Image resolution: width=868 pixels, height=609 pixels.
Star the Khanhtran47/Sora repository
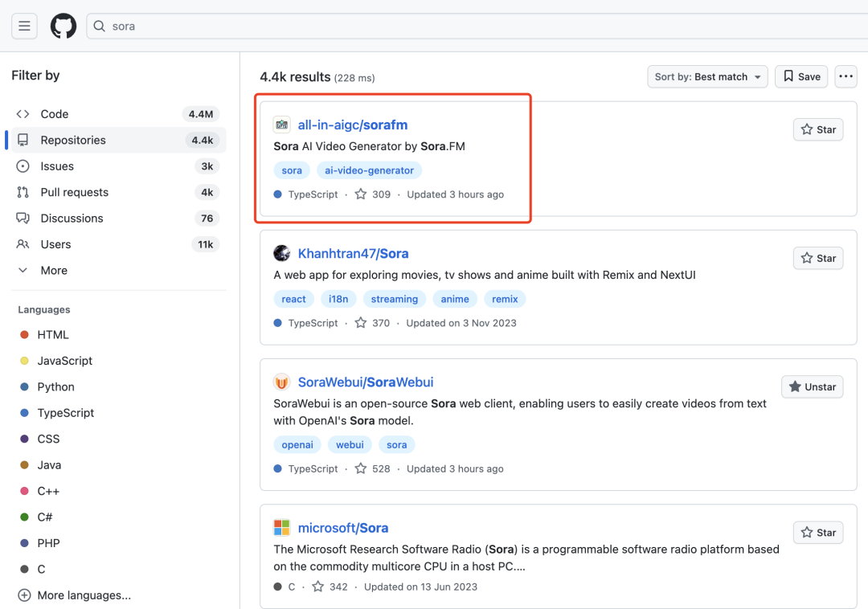tap(818, 259)
